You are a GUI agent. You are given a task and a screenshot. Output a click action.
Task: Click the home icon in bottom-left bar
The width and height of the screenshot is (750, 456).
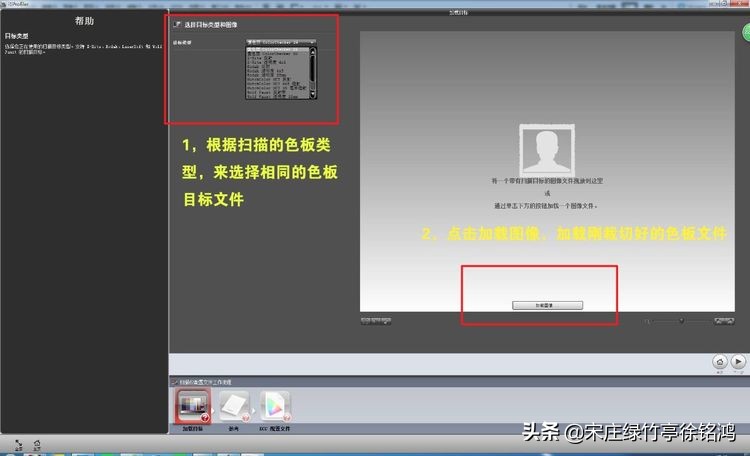37,444
